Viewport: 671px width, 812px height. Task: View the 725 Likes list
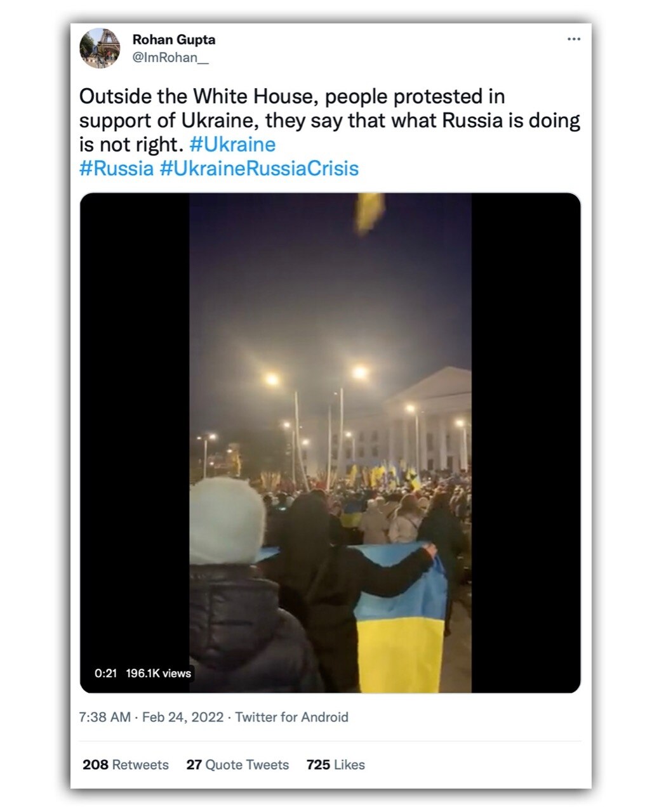(x=336, y=764)
